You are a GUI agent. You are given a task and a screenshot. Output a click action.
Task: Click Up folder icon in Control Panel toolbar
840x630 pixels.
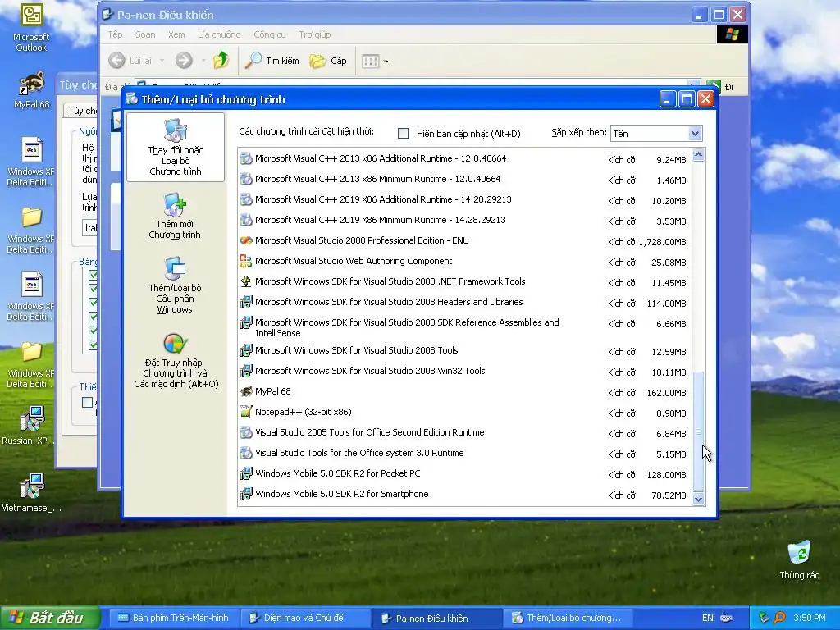coord(221,61)
